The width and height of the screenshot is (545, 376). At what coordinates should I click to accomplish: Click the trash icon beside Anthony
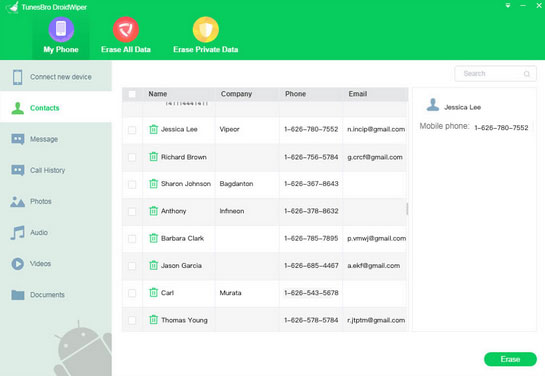[153, 211]
